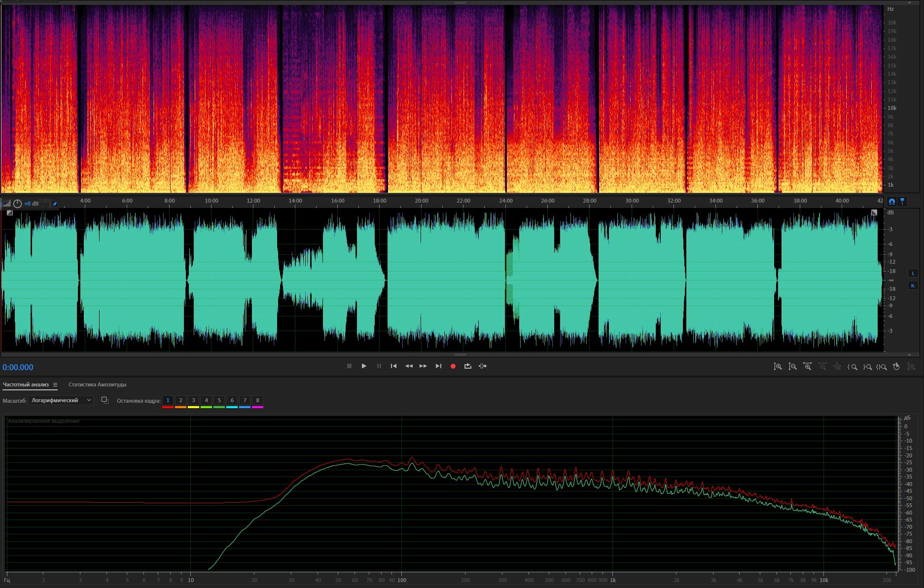924x588 pixels.
Task: Click the red Record button
Action: tap(453, 366)
